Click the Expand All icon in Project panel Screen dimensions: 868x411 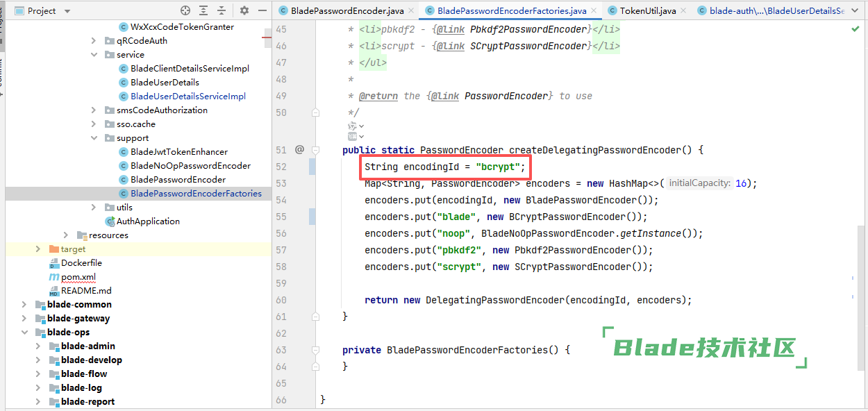(203, 10)
